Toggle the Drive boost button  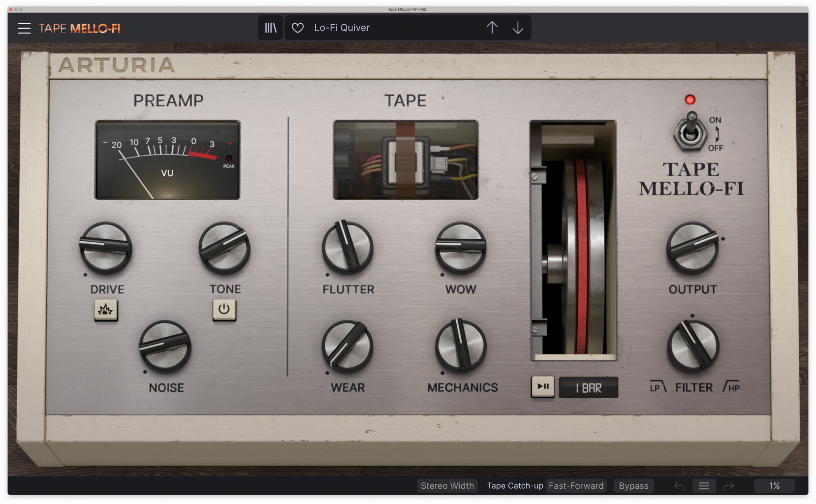[x=106, y=310]
